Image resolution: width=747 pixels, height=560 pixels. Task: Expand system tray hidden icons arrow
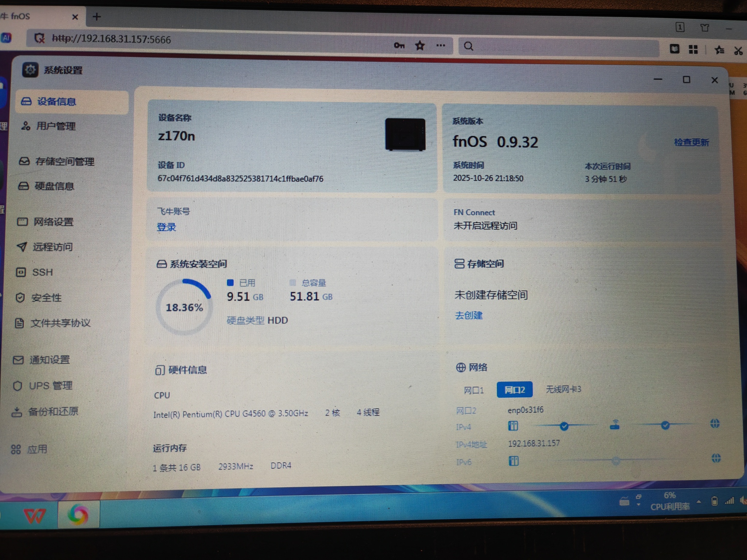tap(698, 502)
